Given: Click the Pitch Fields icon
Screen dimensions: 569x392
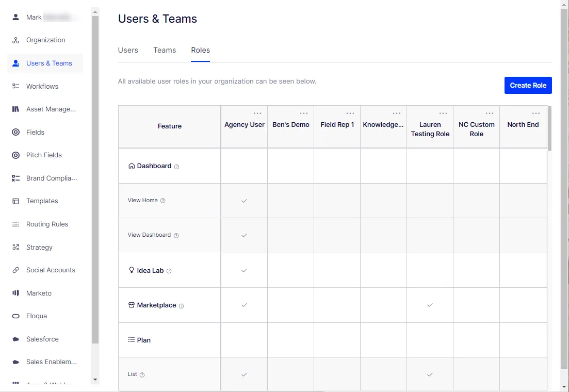Looking at the screenshot, I should pos(15,155).
